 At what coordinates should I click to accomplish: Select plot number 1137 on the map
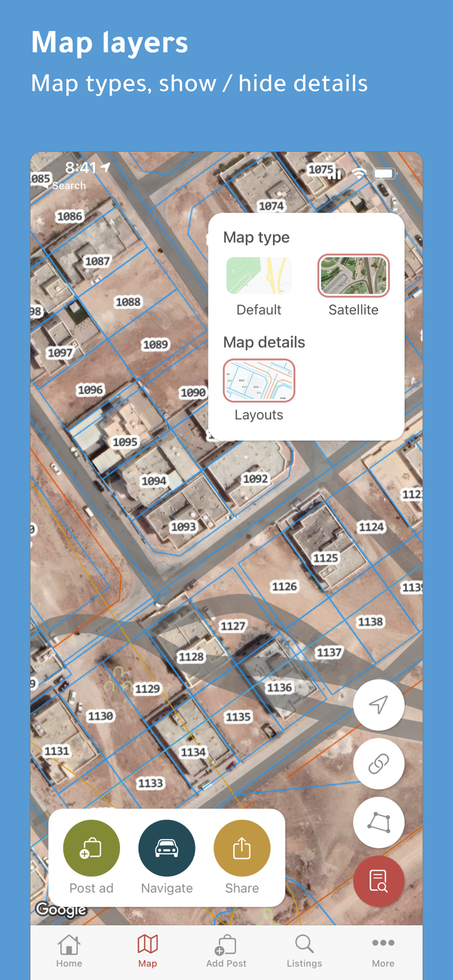329,653
